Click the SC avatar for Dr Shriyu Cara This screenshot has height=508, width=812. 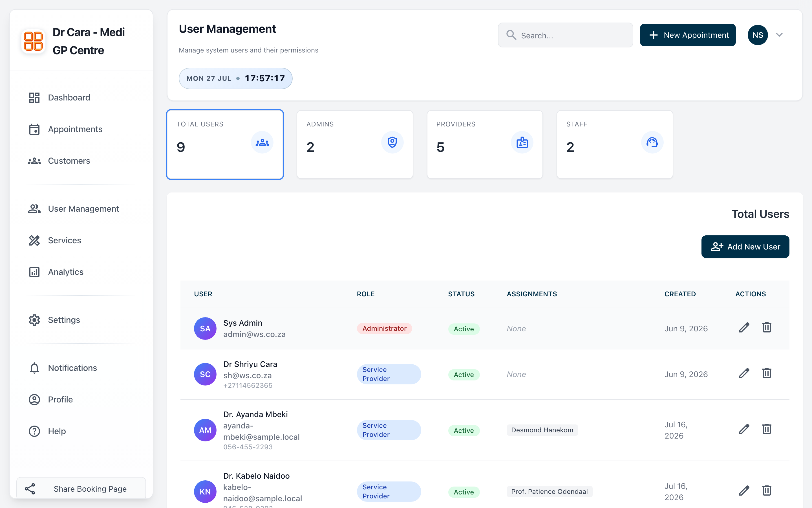pos(205,374)
